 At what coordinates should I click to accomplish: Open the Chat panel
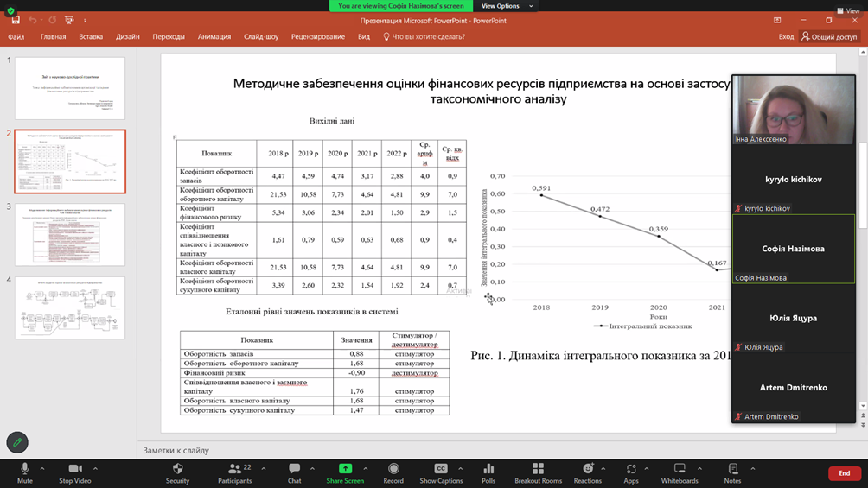tap(295, 473)
